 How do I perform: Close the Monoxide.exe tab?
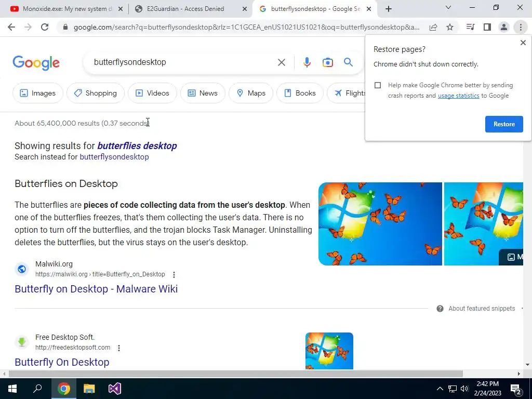[x=121, y=9]
